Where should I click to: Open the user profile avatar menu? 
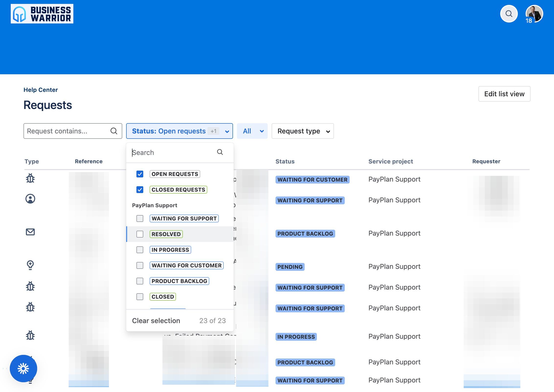point(534,14)
